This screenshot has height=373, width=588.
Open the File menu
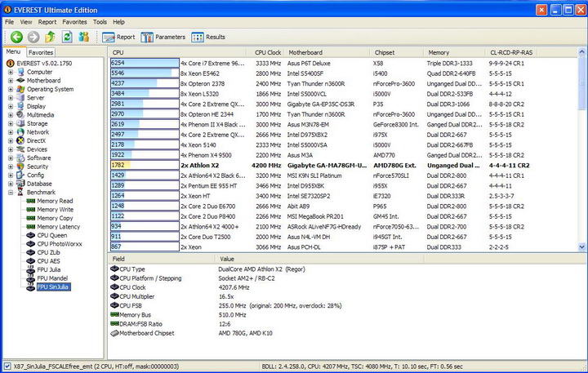(9, 22)
